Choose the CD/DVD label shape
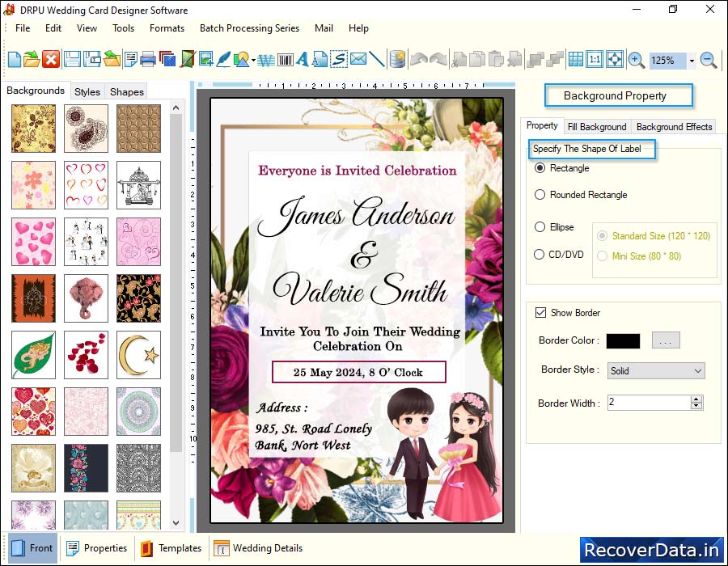The width and height of the screenshot is (728, 566). pos(539,254)
